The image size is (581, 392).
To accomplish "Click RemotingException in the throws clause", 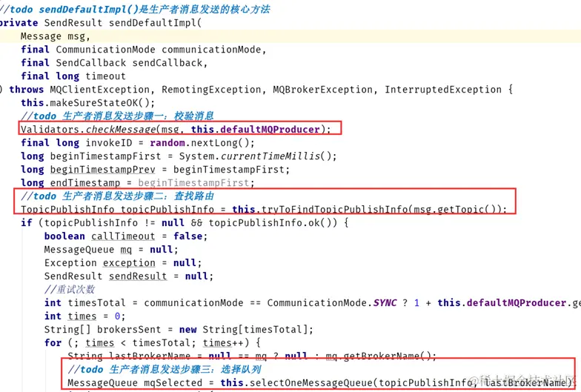I will [211, 89].
